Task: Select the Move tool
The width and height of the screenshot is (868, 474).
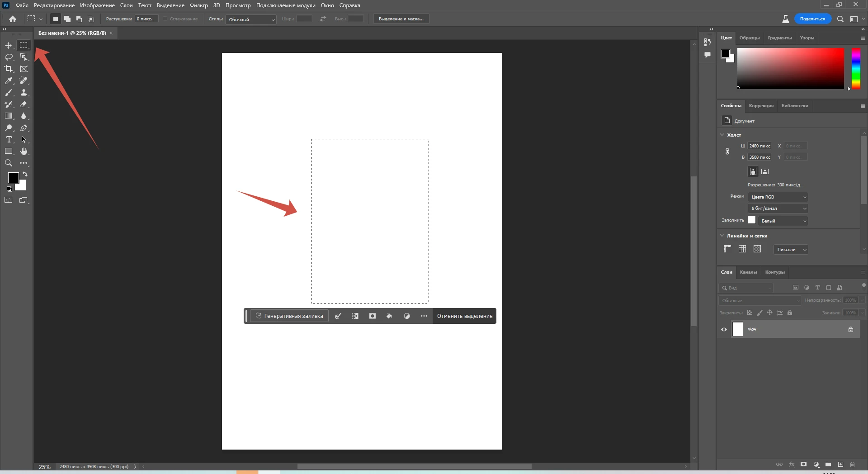Action: 9,45
